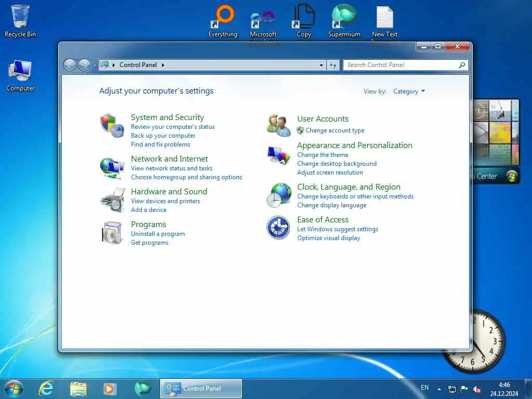Open the Computer desktop icon
The image size is (532, 399).
20,75
